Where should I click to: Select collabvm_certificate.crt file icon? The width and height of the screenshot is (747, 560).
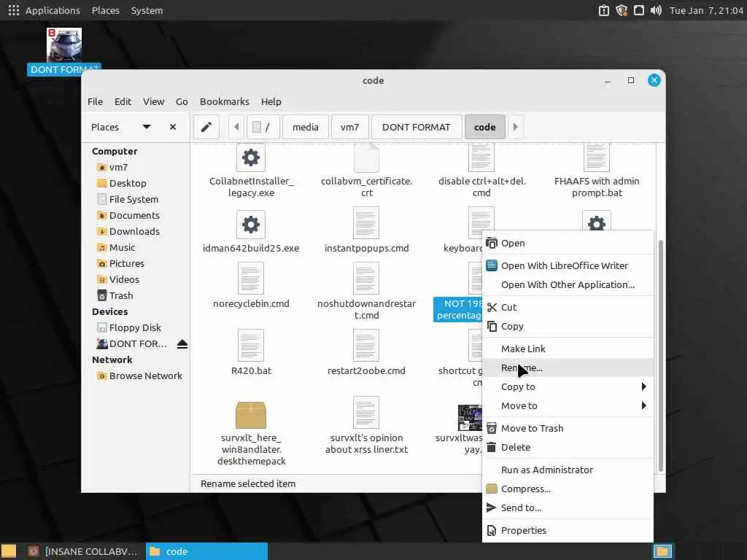tap(366, 158)
